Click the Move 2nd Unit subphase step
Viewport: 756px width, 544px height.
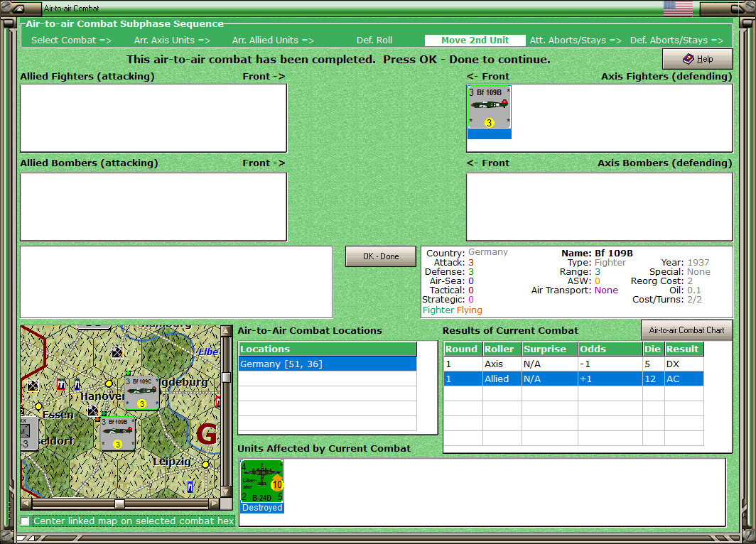click(475, 40)
